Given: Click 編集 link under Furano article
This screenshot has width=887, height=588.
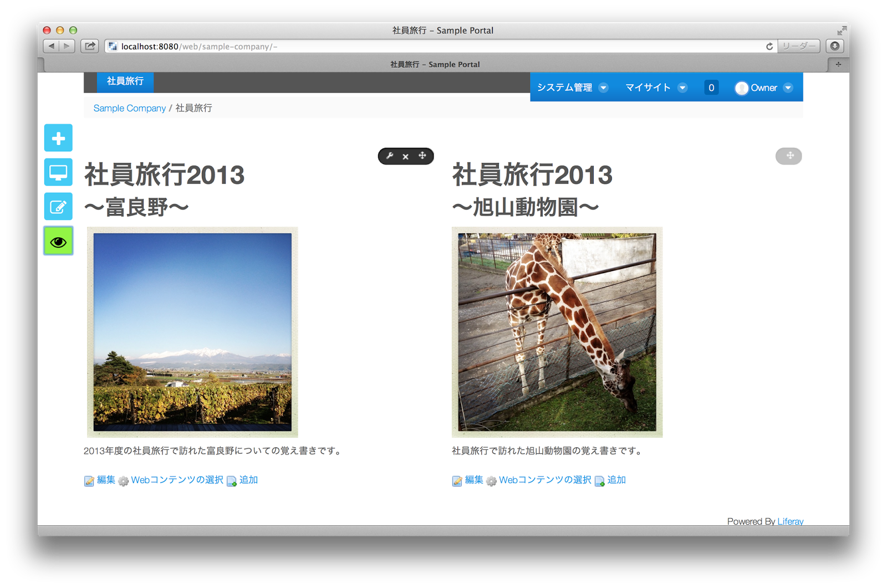Looking at the screenshot, I should click(106, 480).
